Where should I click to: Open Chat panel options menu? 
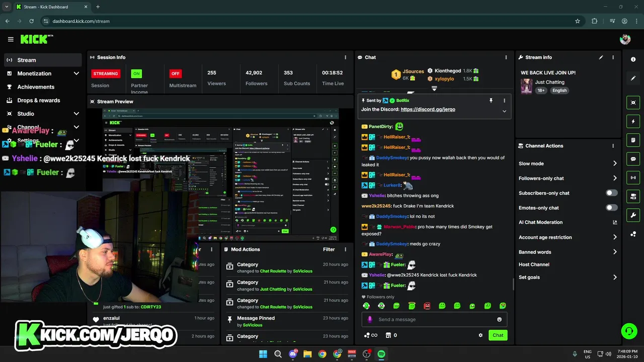506,57
